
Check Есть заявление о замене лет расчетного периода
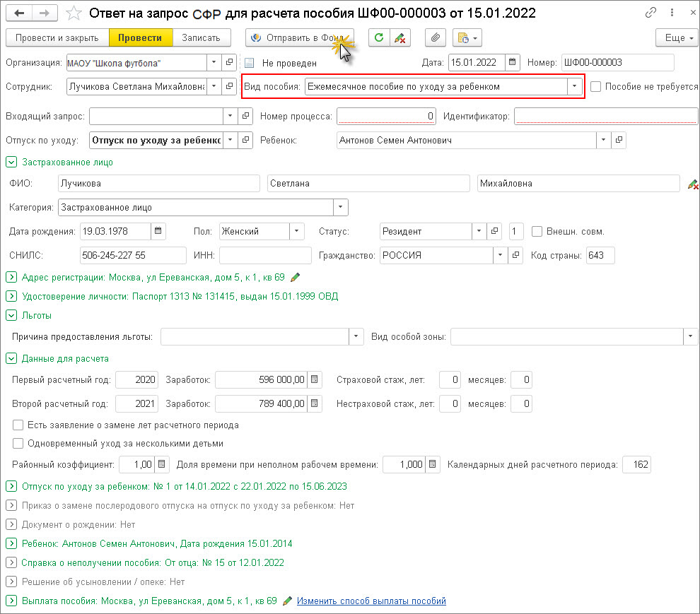tap(18, 425)
